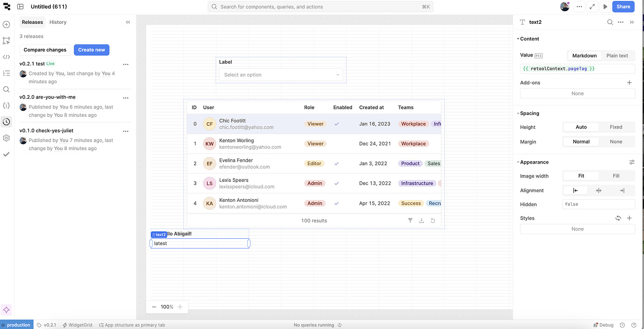Click the inspector search magnifier icon
This screenshot has width=644, height=329.
pos(610,22)
